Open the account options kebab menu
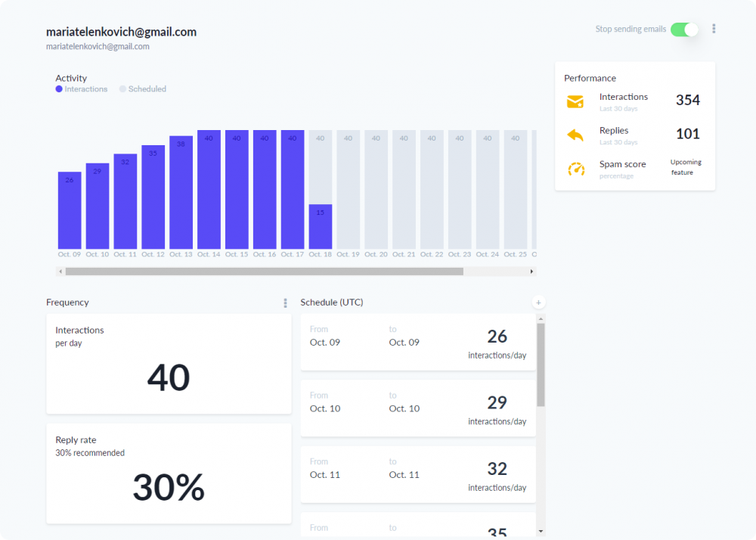The image size is (756, 540). 714,29
